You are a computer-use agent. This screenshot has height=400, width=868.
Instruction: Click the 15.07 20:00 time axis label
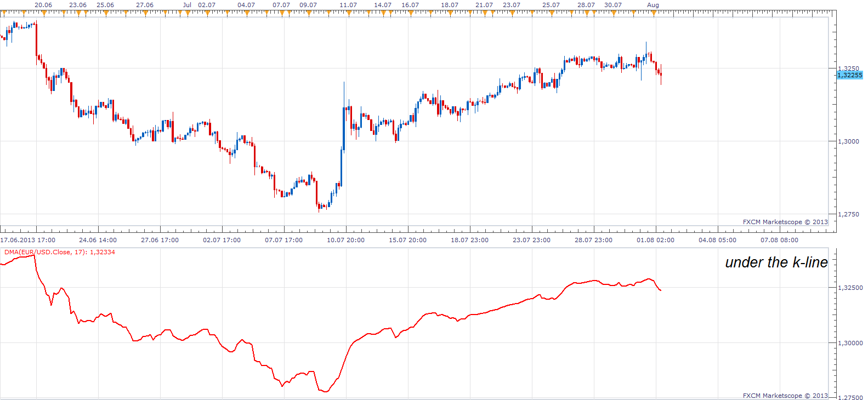tap(407, 240)
